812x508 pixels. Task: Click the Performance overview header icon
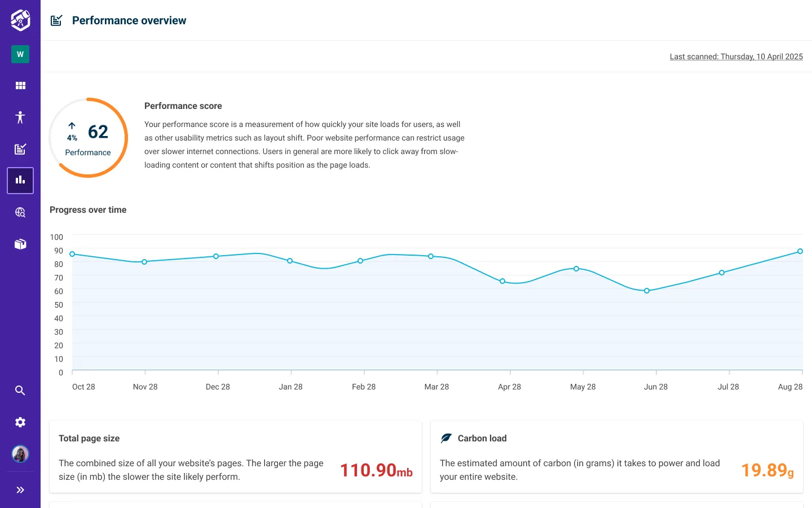56,20
